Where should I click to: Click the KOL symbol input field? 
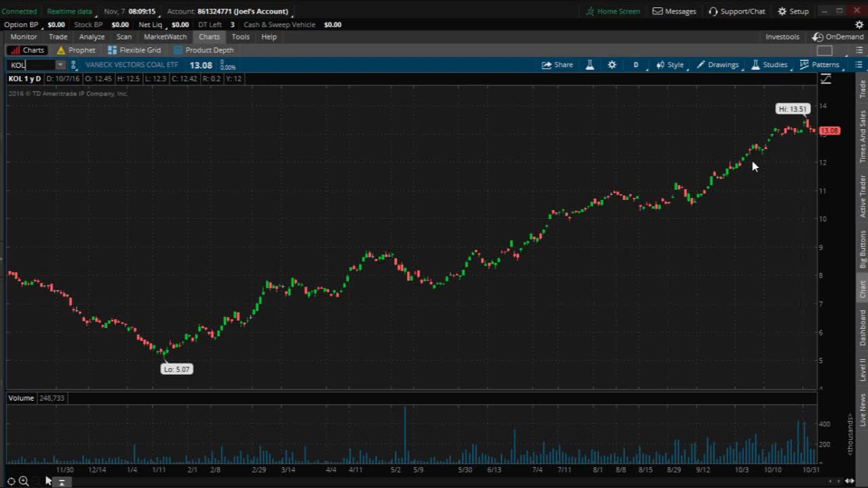[x=31, y=65]
